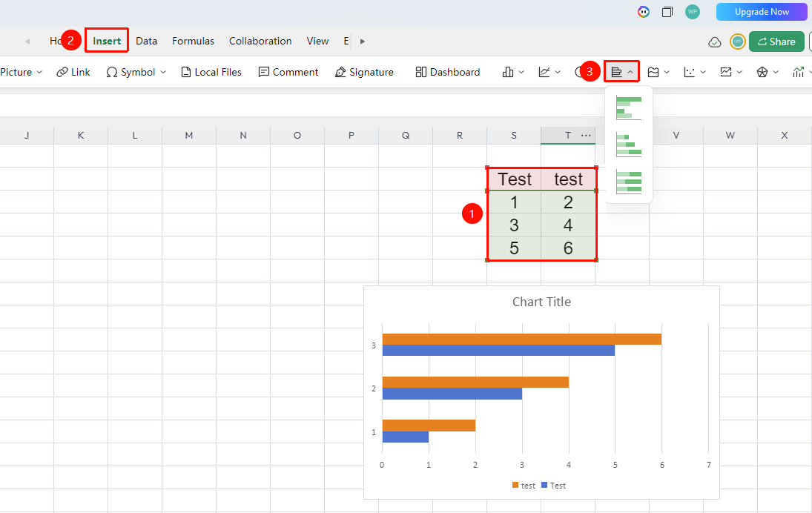812x513 pixels.
Task: Click the Symbol omega icon
Action: click(x=111, y=72)
